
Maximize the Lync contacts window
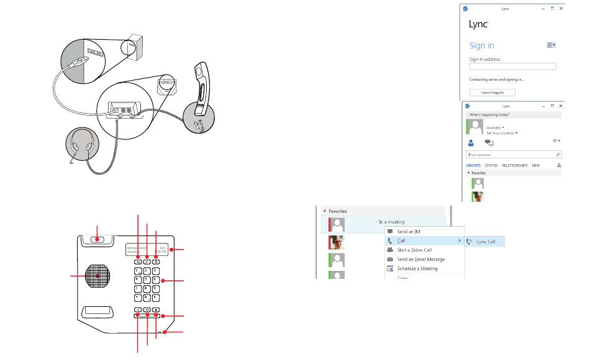click(552, 106)
